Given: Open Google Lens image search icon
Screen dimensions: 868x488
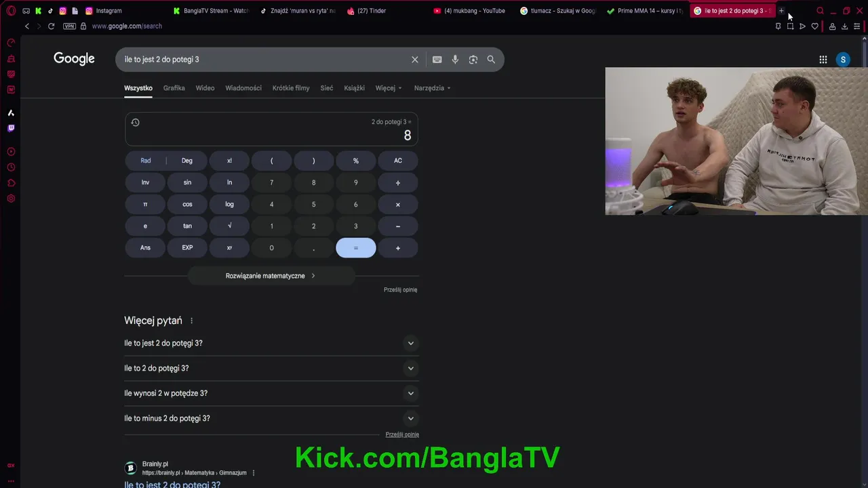Looking at the screenshot, I should tap(473, 60).
